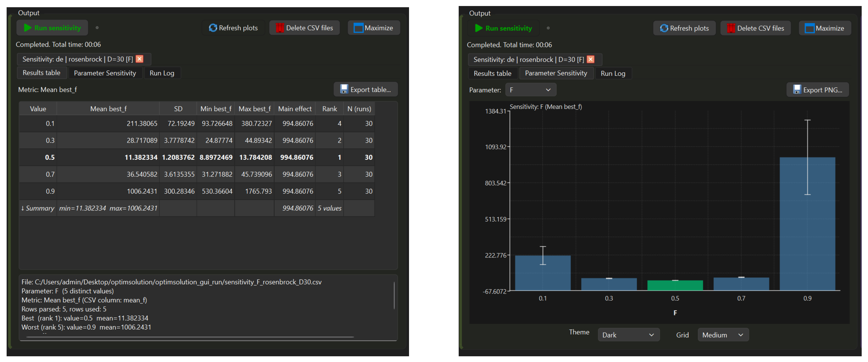Click the green play icon in left panel
Screen dimensions: 868x362
(x=28, y=28)
